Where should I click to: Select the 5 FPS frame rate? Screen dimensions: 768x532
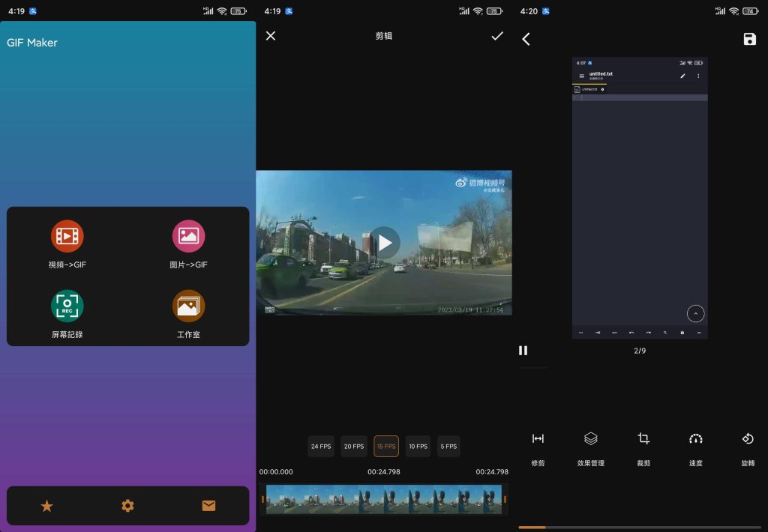[448, 446]
